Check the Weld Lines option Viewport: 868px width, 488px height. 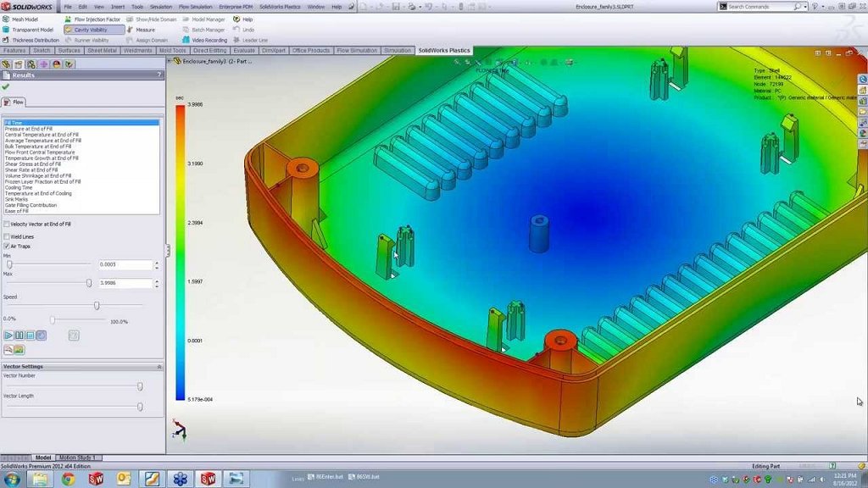click(7, 236)
